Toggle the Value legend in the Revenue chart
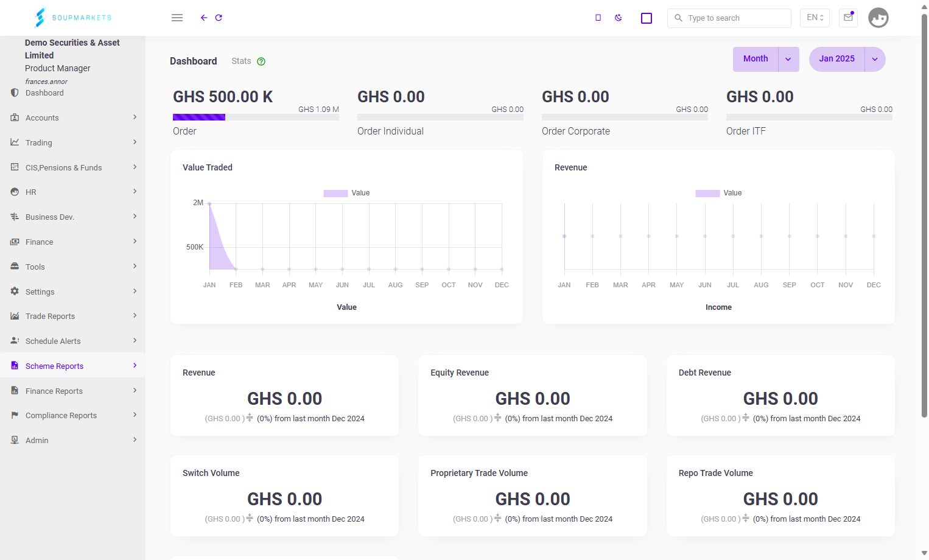929x560 pixels. (719, 193)
